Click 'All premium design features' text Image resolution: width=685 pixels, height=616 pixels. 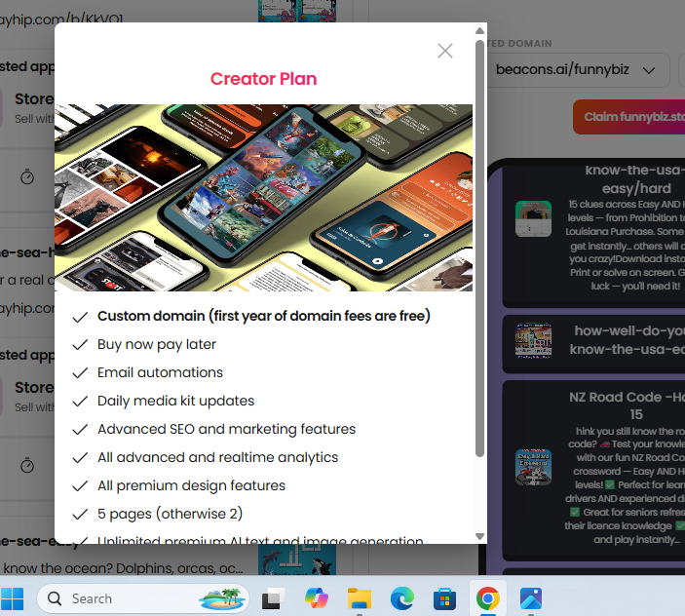click(x=191, y=485)
